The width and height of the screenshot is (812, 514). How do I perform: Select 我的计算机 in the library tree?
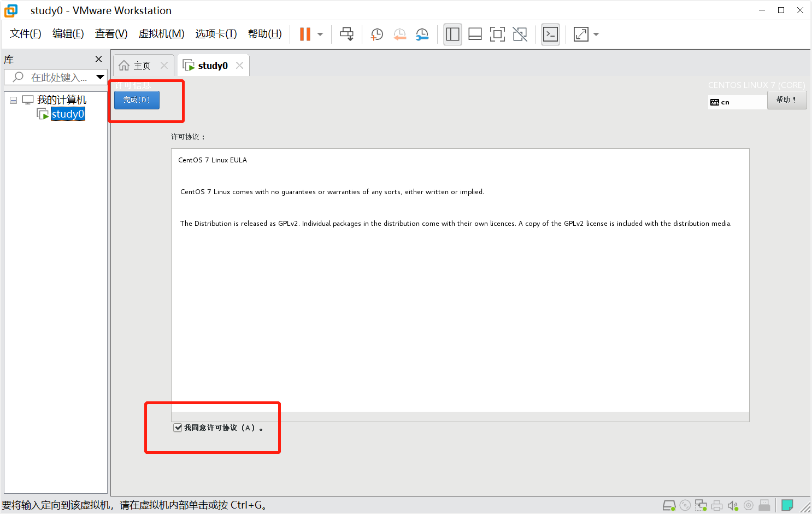click(x=62, y=100)
